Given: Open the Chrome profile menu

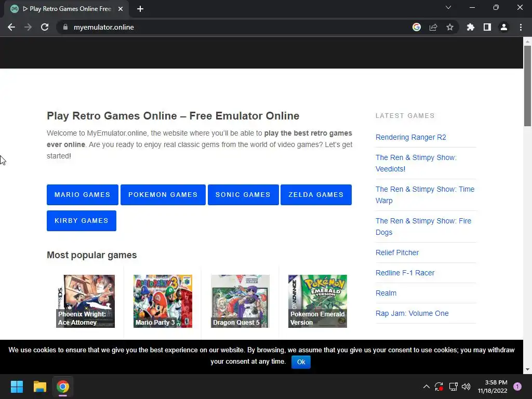Looking at the screenshot, I should (x=504, y=27).
